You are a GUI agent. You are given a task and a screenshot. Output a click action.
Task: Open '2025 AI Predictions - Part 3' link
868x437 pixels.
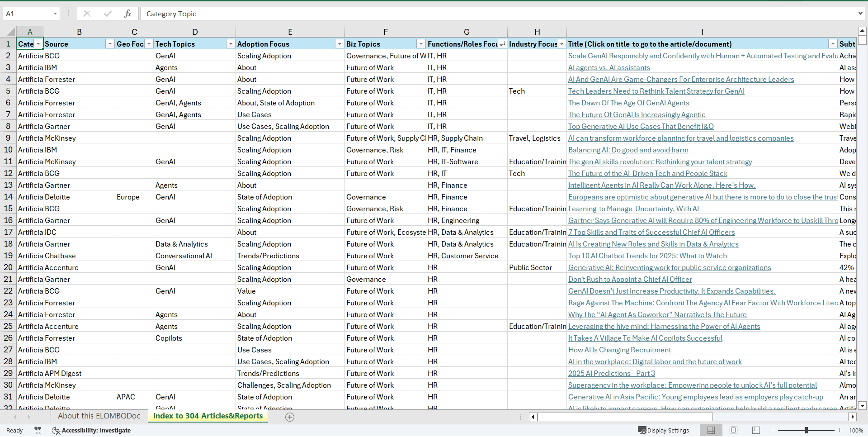[x=611, y=374]
